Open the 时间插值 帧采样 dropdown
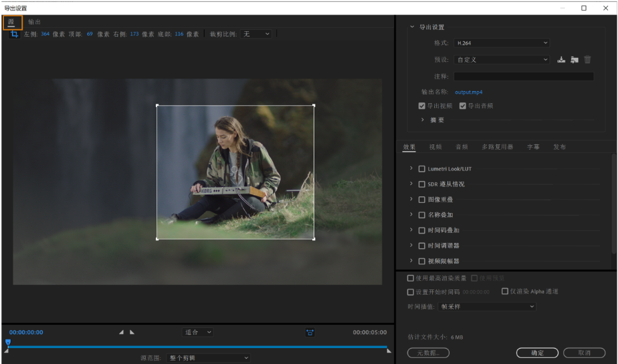Image resolution: width=618 pixels, height=364 pixels. point(487,307)
